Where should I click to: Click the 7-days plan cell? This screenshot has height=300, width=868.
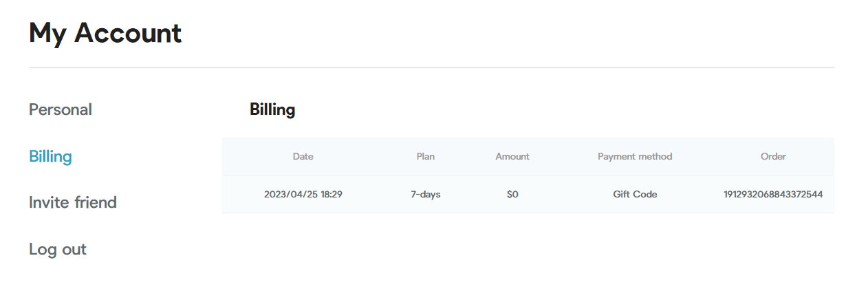(x=426, y=194)
